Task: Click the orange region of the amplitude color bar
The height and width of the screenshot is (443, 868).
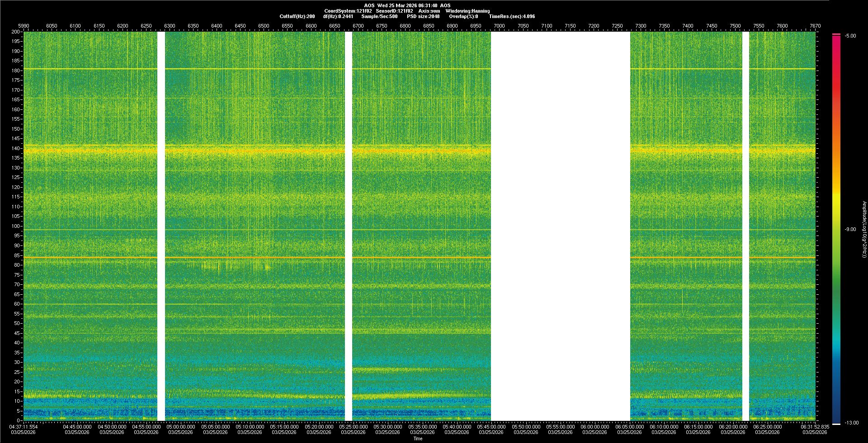Action: point(836,149)
